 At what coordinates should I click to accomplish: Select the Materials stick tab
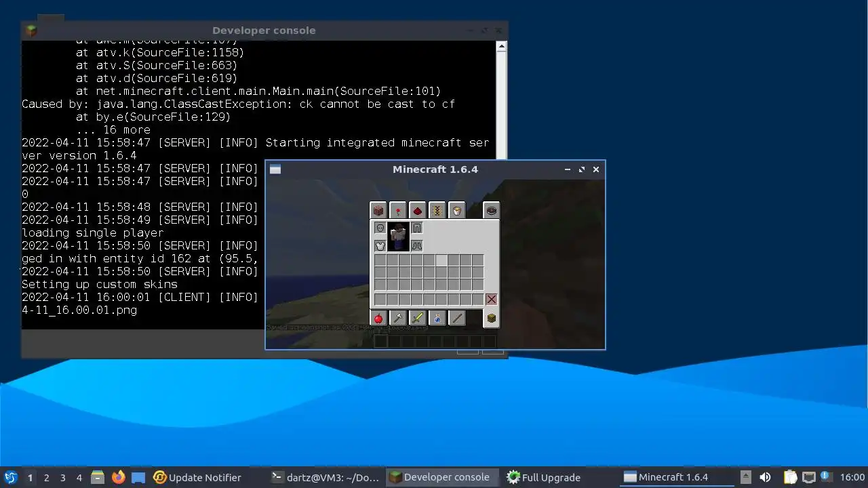[457, 318]
